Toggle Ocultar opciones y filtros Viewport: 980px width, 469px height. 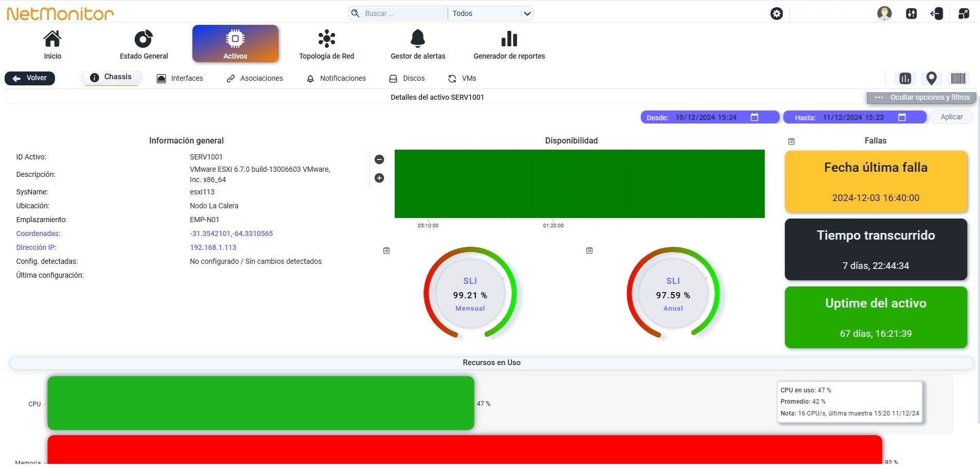tap(921, 97)
